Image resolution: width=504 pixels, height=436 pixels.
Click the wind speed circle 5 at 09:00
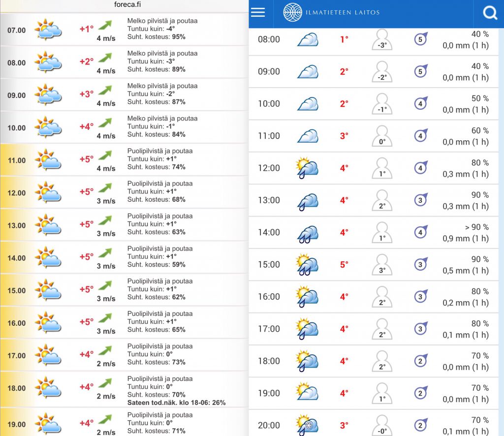pyautogui.click(x=421, y=71)
